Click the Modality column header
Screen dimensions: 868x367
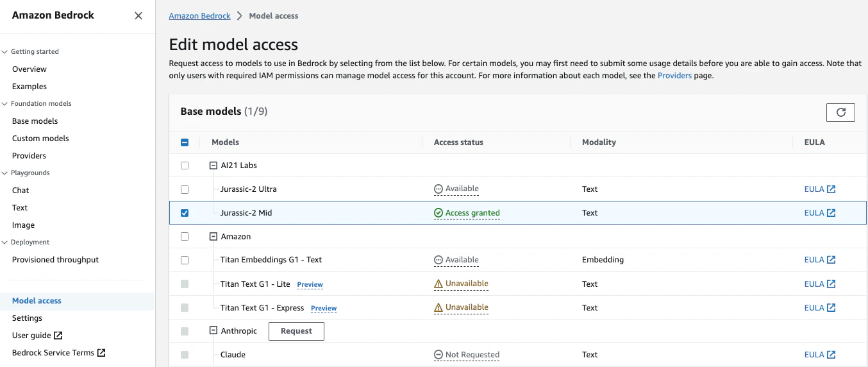(599, 142)
